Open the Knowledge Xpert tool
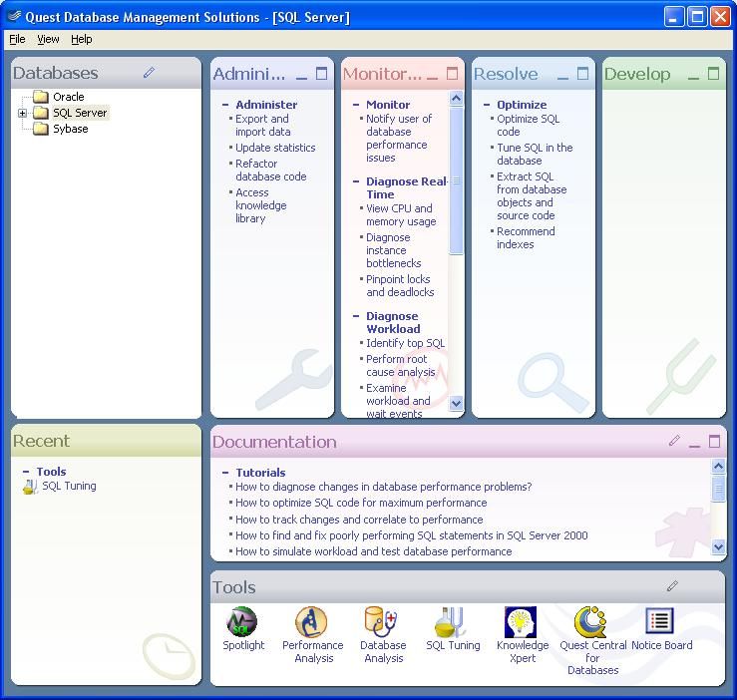Viewport: 737px width, 700px height. [522, 622]
